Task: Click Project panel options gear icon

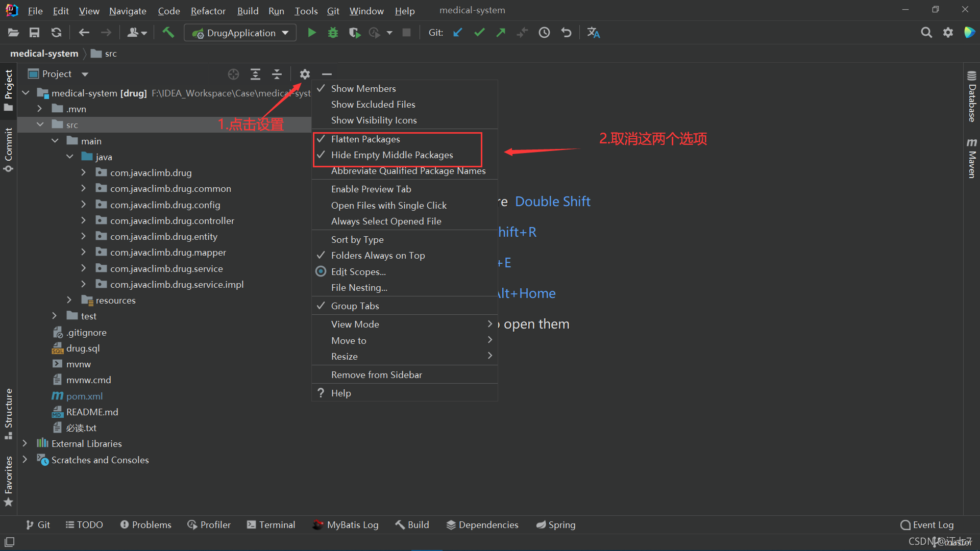Action: (305, 74)
